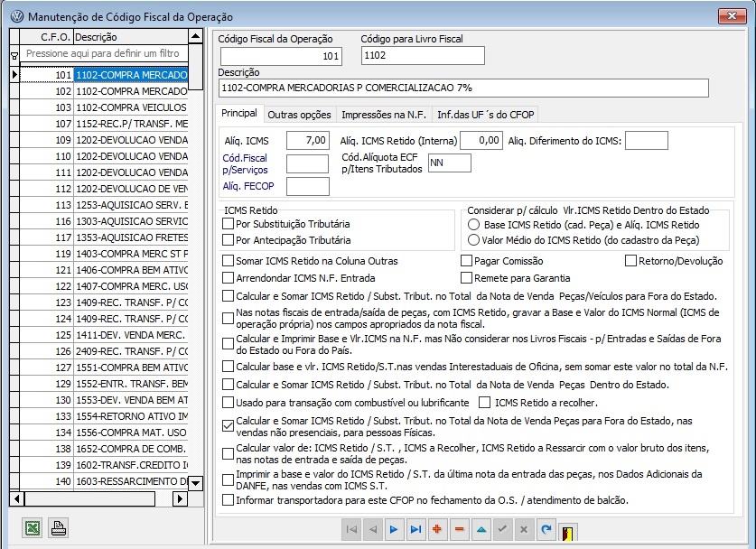Toggle Somar ICMS Retido na Coluna Outras

228,261
